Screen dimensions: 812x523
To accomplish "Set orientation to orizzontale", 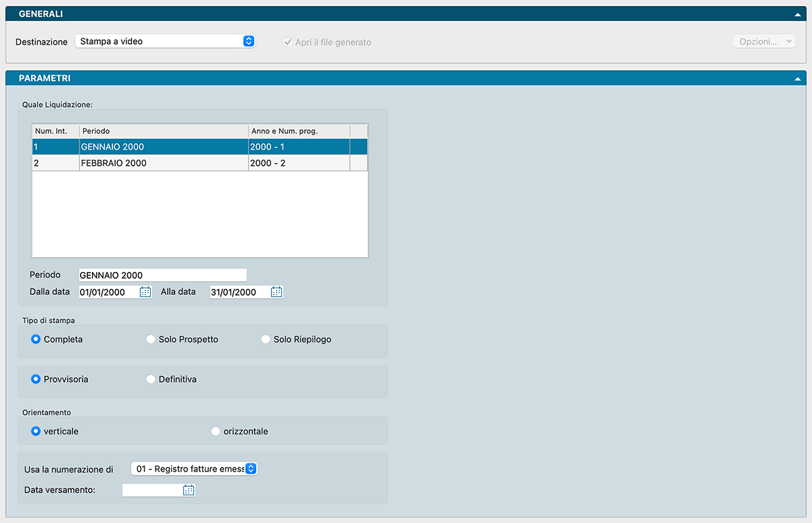I will point(216,431).
